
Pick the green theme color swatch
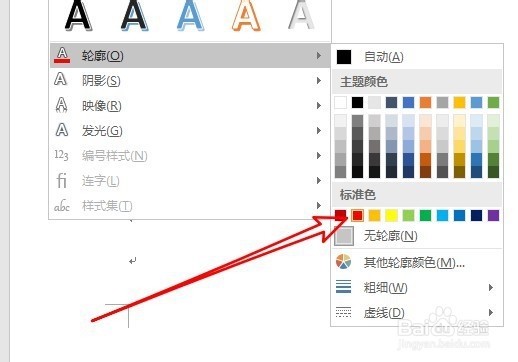pyautogui.click(x=493, y=103)
